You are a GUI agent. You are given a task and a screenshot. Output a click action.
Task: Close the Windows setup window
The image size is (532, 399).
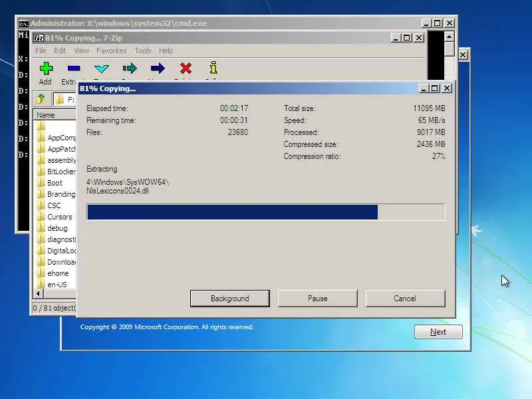pos(463,55)
